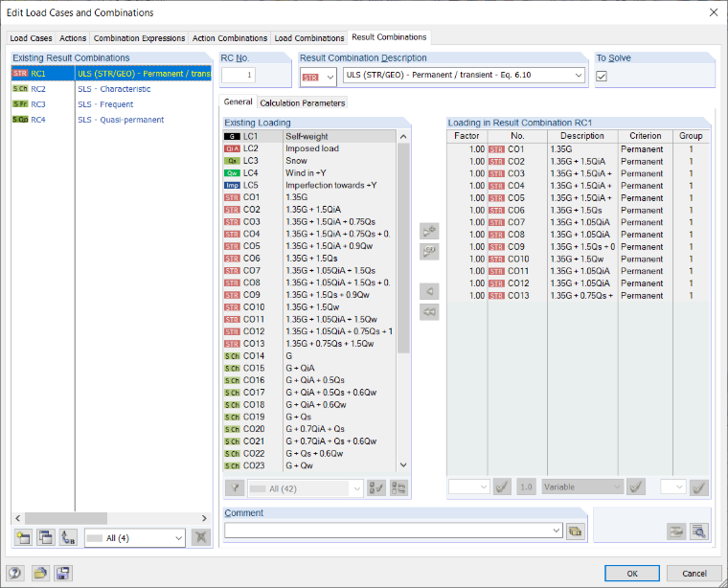Create a new result combination icon

23,538
